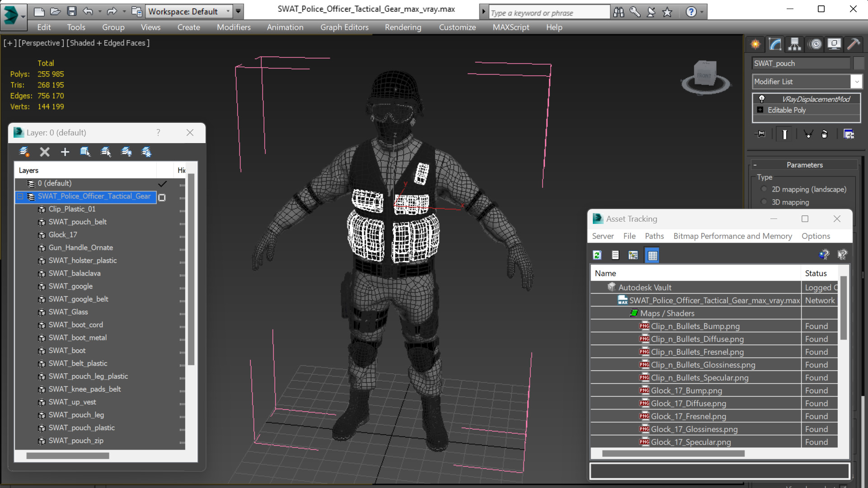Image resolution: width=868 pixels, height=488 pixels.
Task: Select the 2D mapping (landscape) option
Action: (764, 189)
